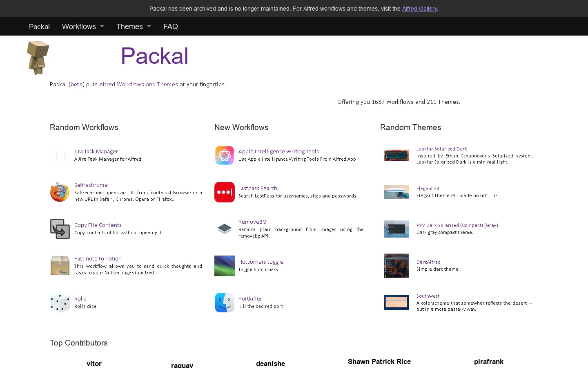Open contributor vitor's profile

[x=94, y=364]
